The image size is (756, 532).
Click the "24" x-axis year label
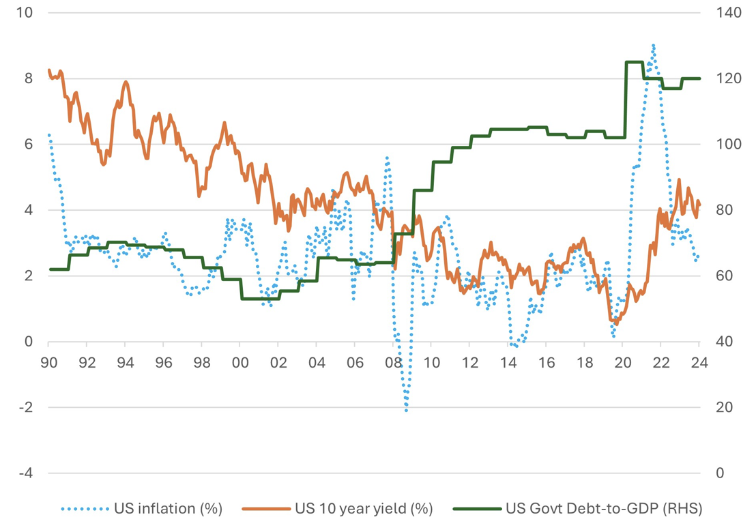click(699, 362)
